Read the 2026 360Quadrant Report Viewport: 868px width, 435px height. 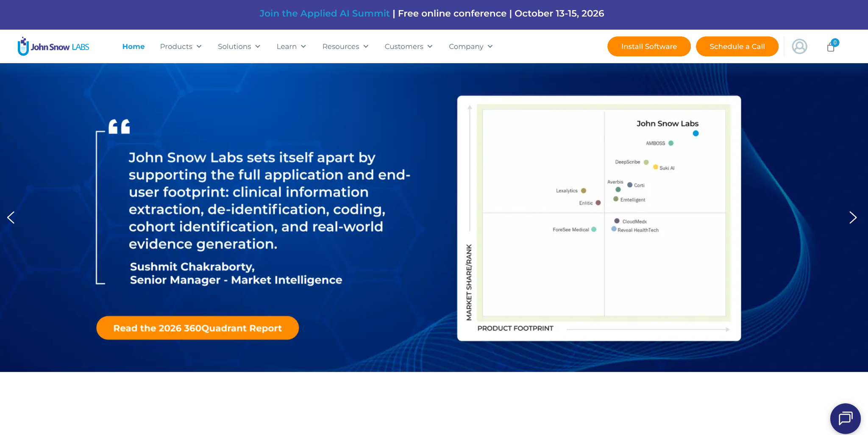click(198, 328)
